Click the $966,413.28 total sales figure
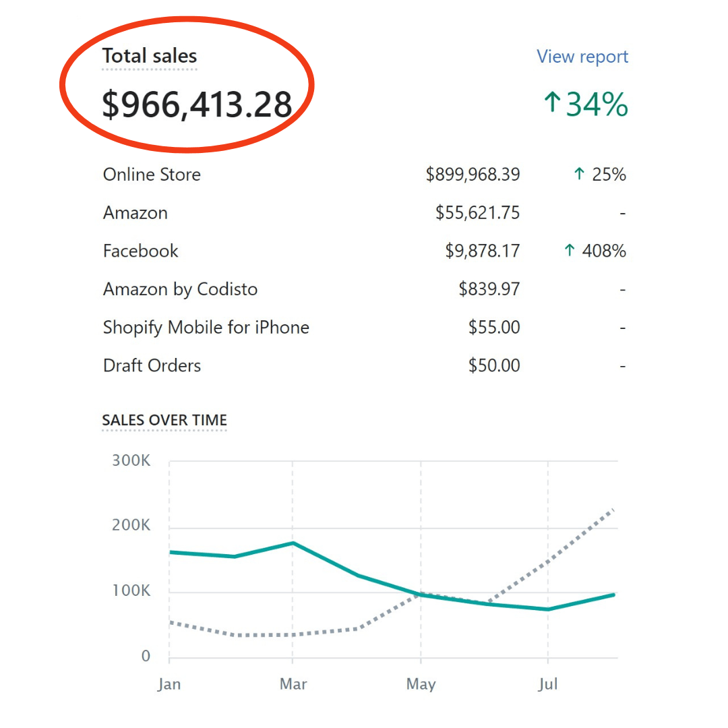This screenshot has height=728, width=728. tap(197, 105)
